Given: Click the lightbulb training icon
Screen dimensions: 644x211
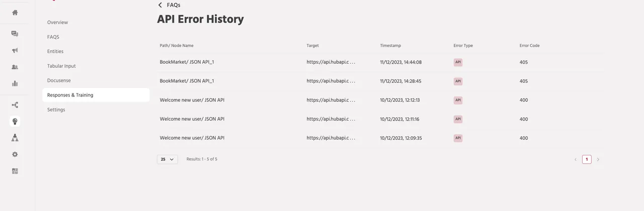Looking at the screenshot, I should [15, 121].
